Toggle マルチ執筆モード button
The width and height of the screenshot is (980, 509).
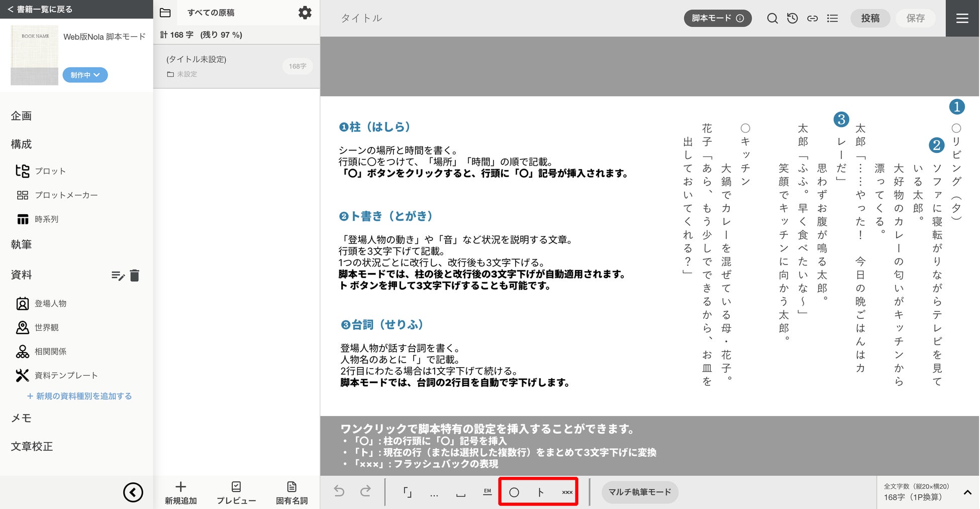640,492
